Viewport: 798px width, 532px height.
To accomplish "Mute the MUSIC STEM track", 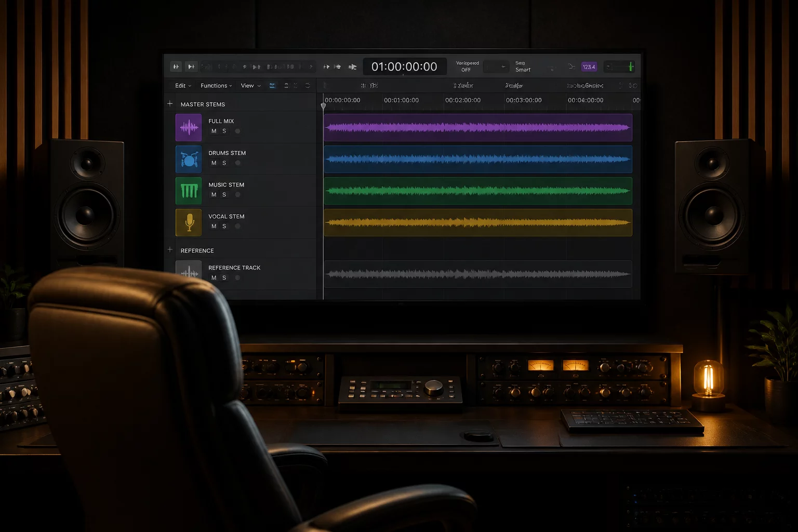I will [x=214, y=195].
